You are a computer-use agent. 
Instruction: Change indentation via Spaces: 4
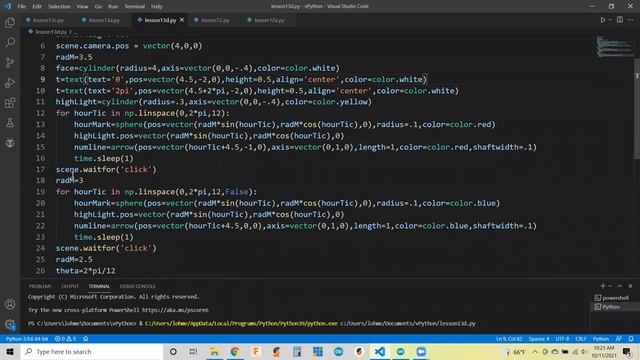539,339
